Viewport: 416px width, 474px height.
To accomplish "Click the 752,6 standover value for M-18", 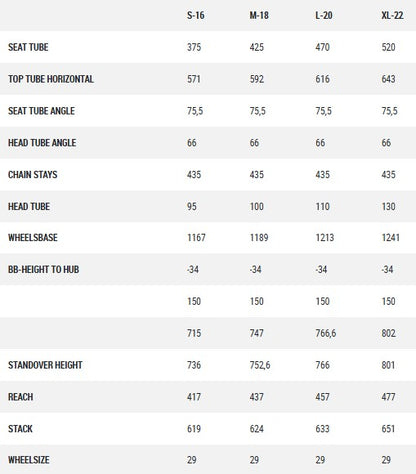I will 260,365.
